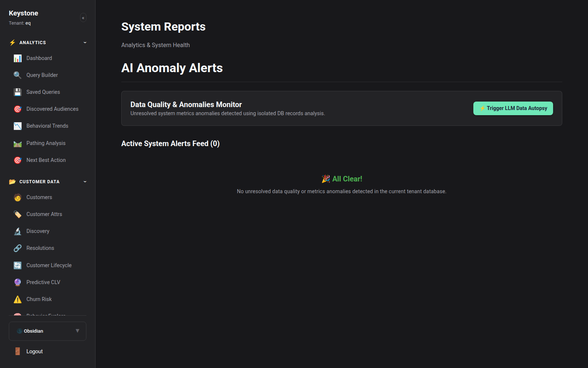Open the Customer Lifecycle page label
Screen dimensions: 588x368
click(x=49, y=265)
